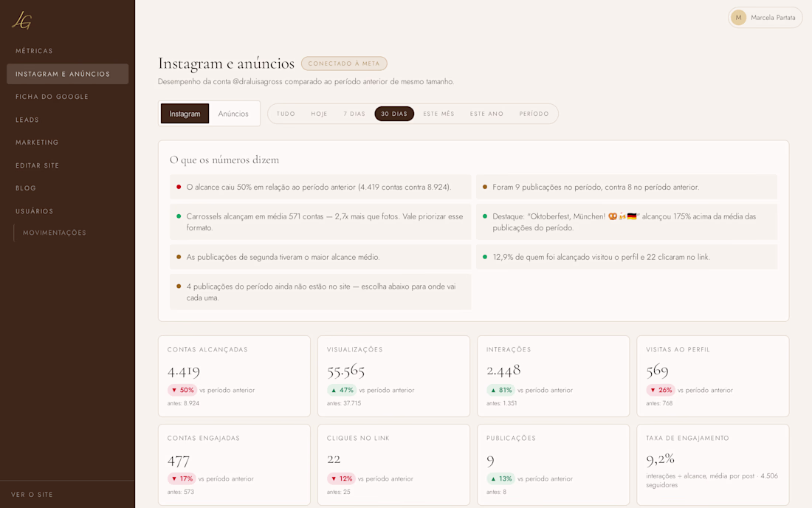This screenshot has width=812, height=508.
Task: Click the Conectado à Meta badge
Action: (344, 63)
